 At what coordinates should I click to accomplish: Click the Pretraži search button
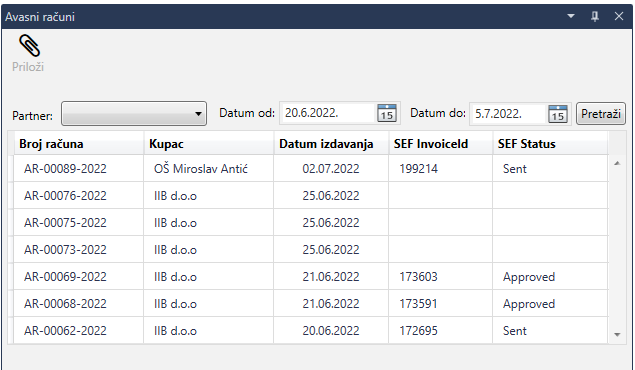[601, 114]
